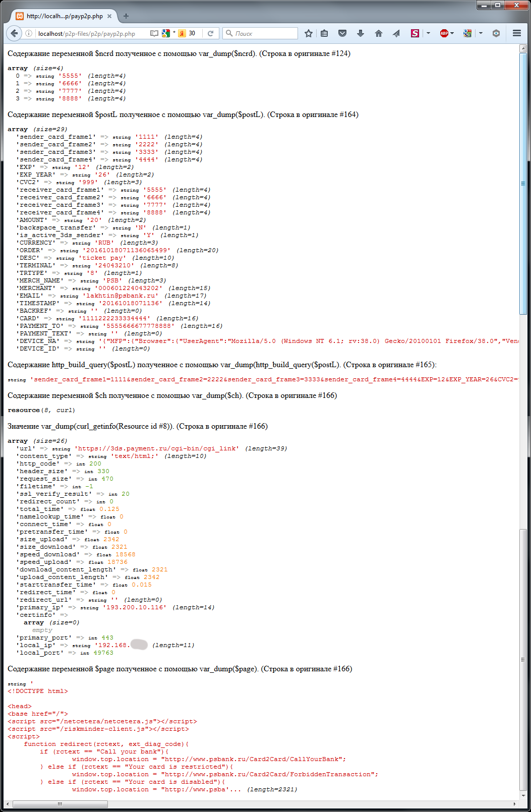Save page to Pocket icon
Screen dimensions: 531x812
(342, 33)
